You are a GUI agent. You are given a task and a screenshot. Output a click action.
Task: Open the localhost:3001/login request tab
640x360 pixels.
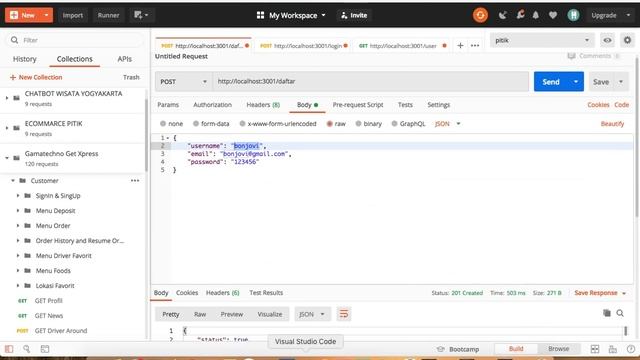click(304, 46)
